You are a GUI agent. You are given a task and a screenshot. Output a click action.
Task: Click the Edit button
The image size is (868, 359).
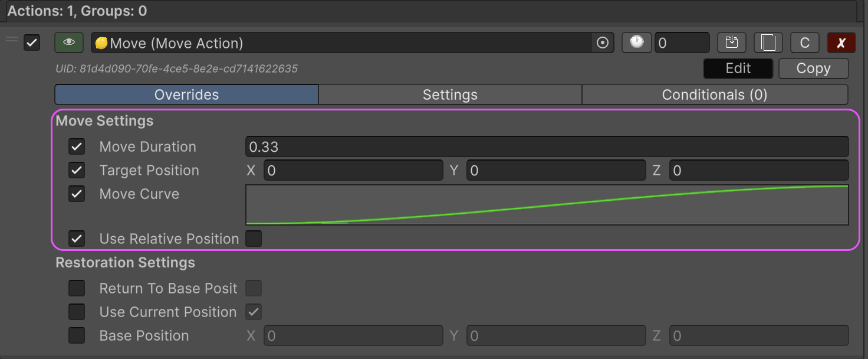coord(738,68)
